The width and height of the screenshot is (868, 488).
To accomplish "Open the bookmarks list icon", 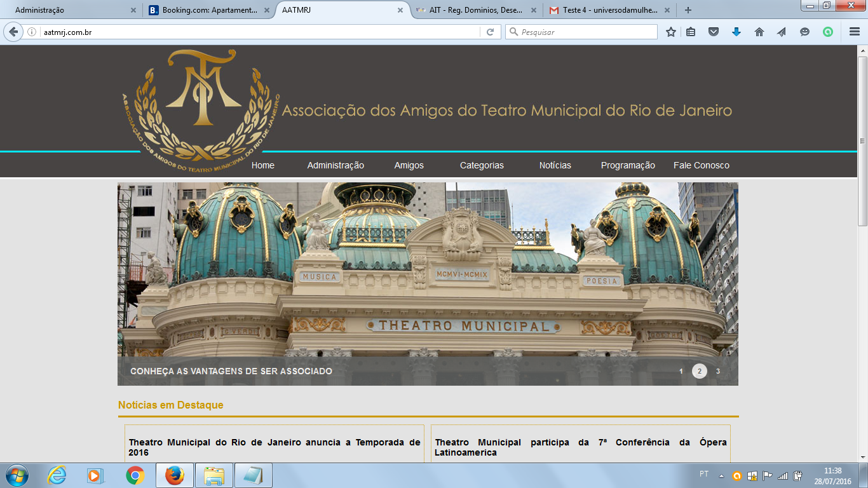I will [x=691, y=32].
